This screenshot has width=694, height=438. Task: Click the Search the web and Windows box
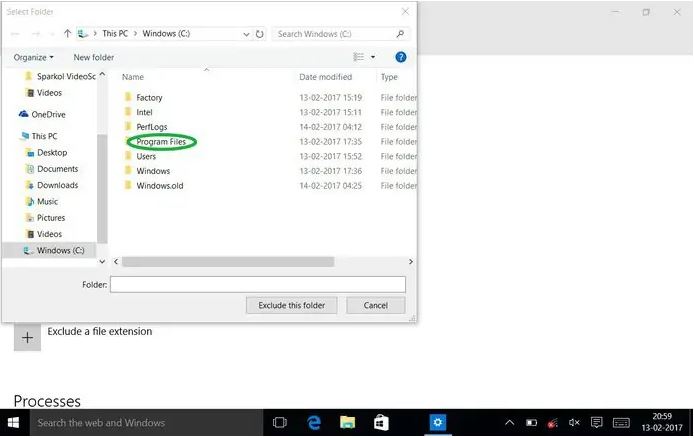click(146, 423)
